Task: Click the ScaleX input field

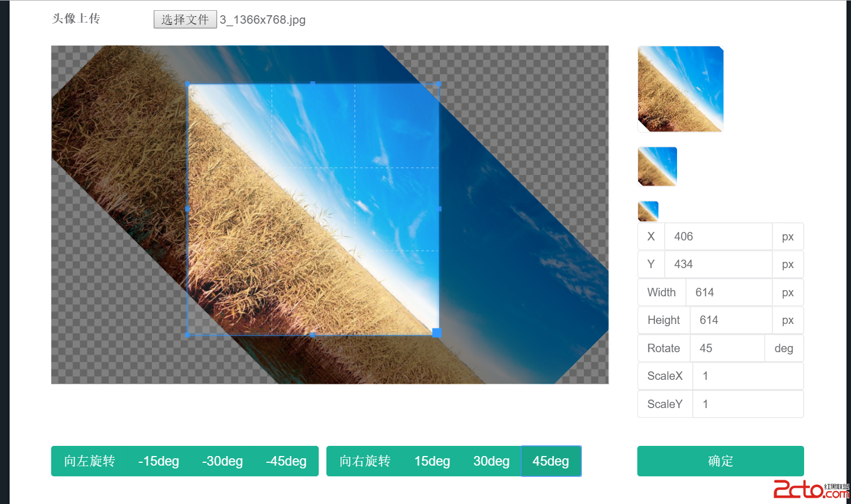Action: coord(748,376)
